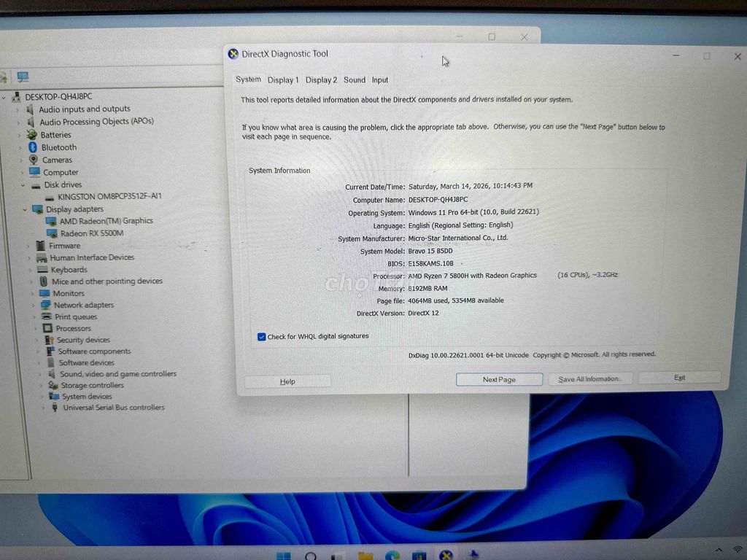Expand the Keyboards node
The height and width of the screenshot is (560, 747).
click(x=31, y=270)
